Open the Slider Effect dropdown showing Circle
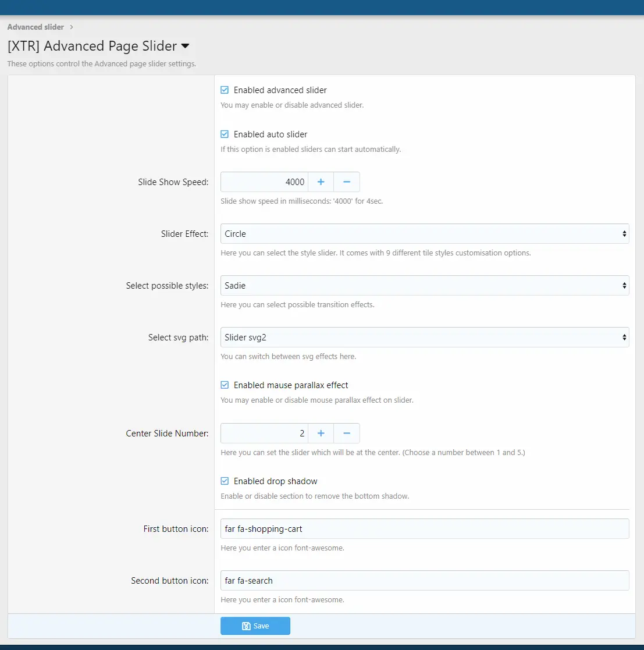 click(x=425, y=234)
